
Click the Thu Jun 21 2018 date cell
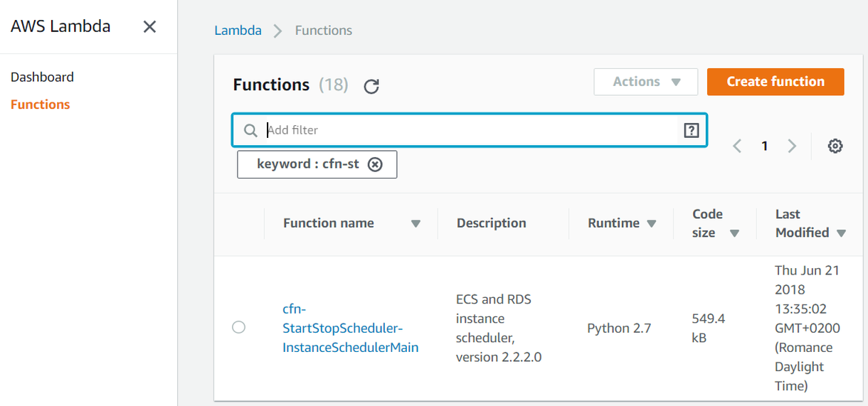click(x=807, y=328)
